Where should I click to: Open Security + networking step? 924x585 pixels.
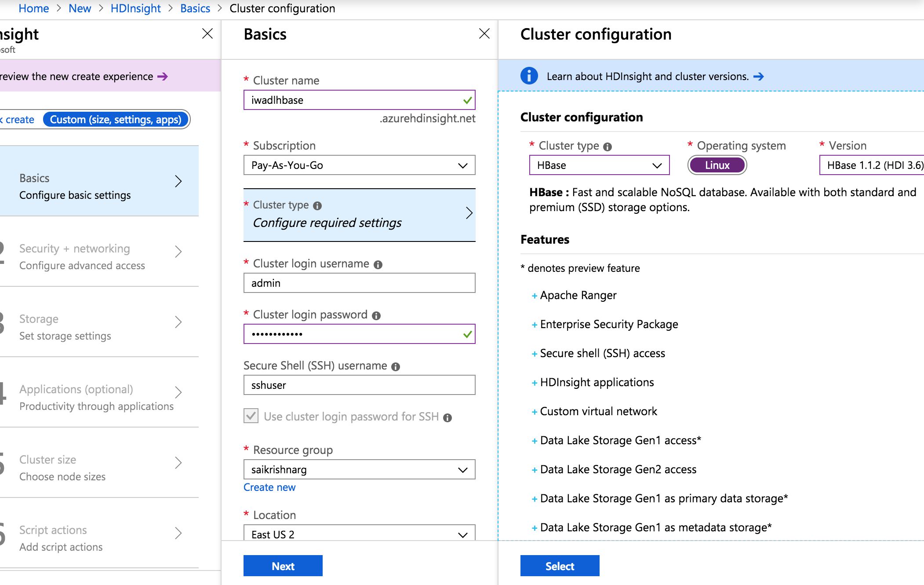(x=99, y=252)
